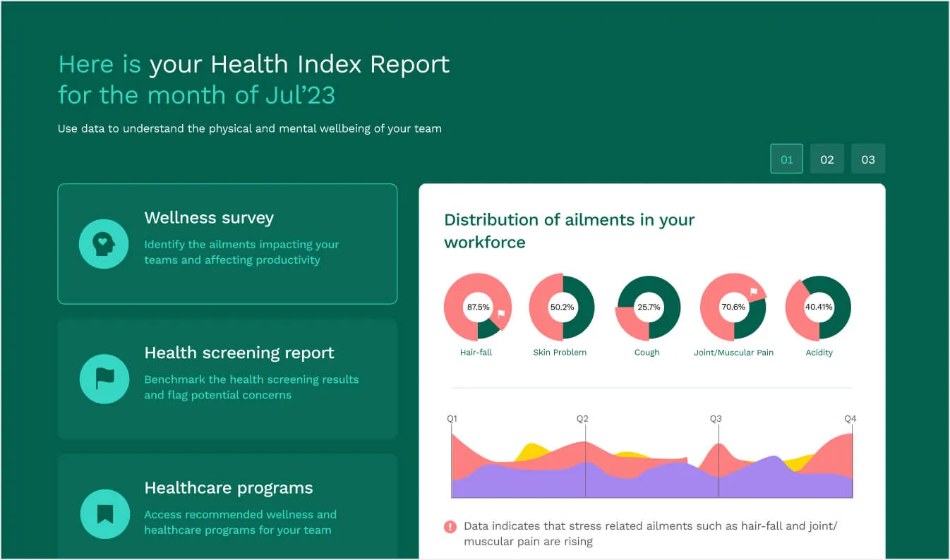Click the flag marker on Joint/Muscular Pain donut
This screenshot has height=560, width=950.
[753, 291]
